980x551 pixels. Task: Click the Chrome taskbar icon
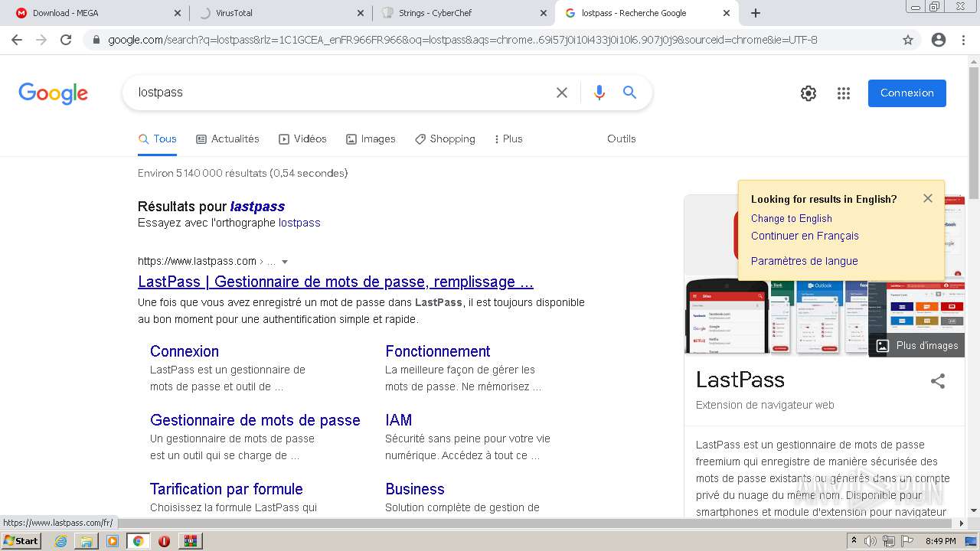138,541
